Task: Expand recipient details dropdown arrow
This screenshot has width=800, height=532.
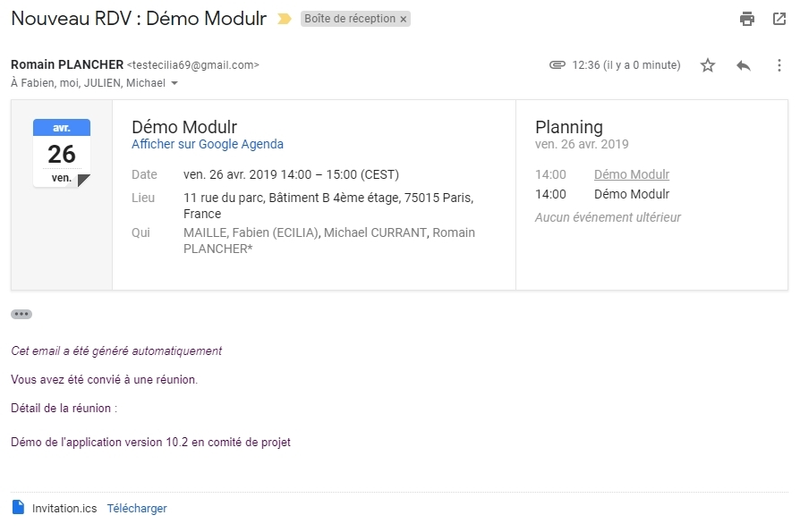Action: pos(174,83)
